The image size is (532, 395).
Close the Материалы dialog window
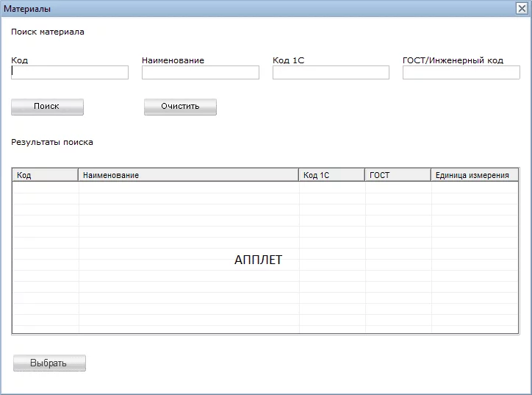click(522, 8)
